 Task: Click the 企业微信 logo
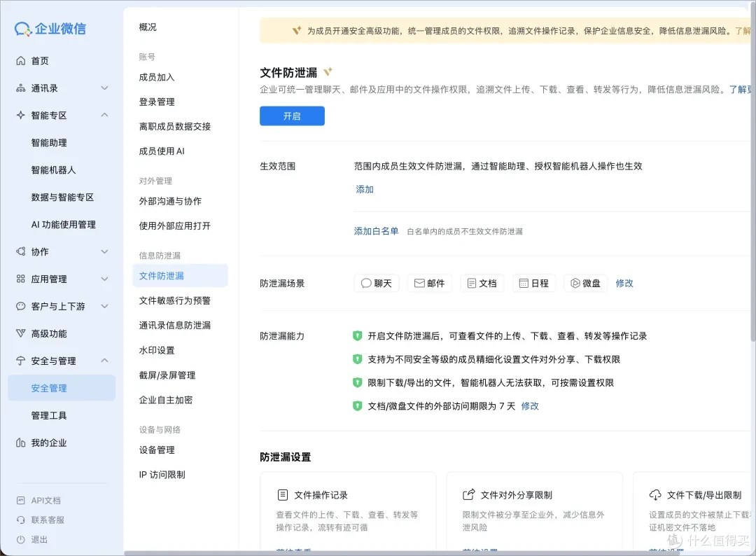50,29
